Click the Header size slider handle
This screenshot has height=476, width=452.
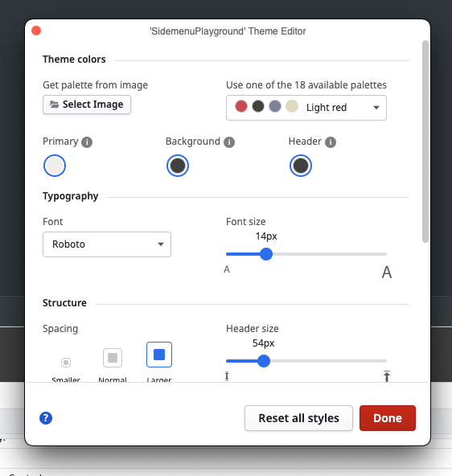264,361
